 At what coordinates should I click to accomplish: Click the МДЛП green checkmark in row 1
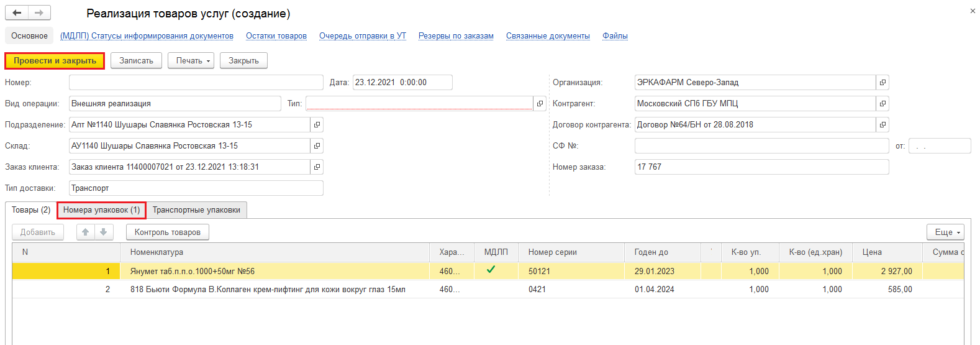coord(491,270)
